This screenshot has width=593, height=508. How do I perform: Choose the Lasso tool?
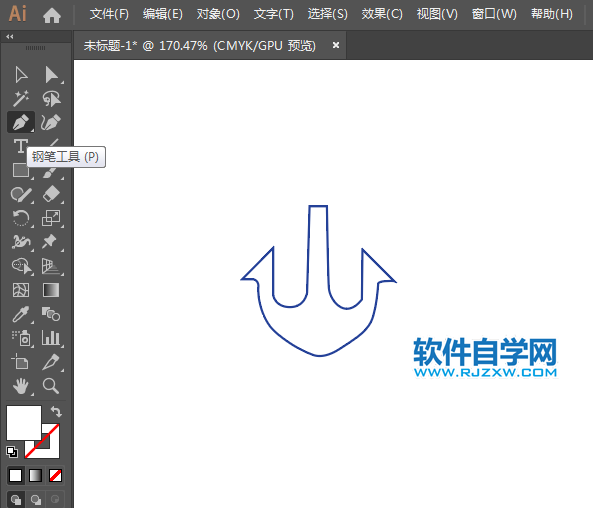pos(51,98)
